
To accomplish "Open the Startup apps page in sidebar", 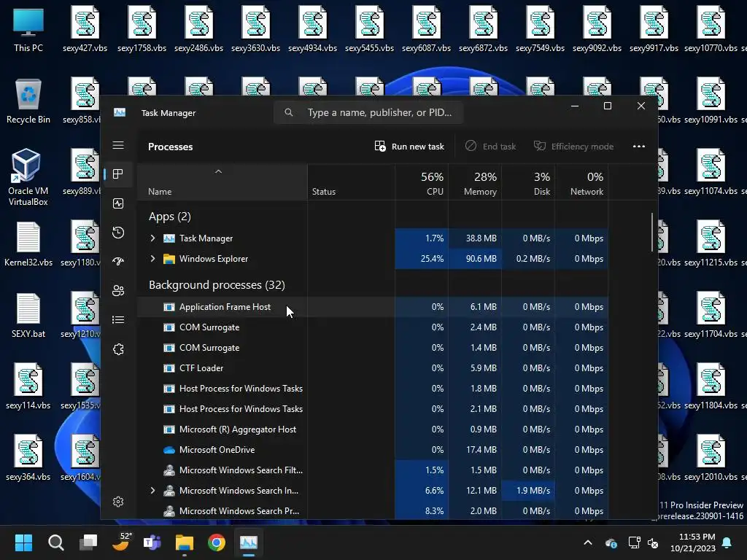I will (x=118, y=262).
